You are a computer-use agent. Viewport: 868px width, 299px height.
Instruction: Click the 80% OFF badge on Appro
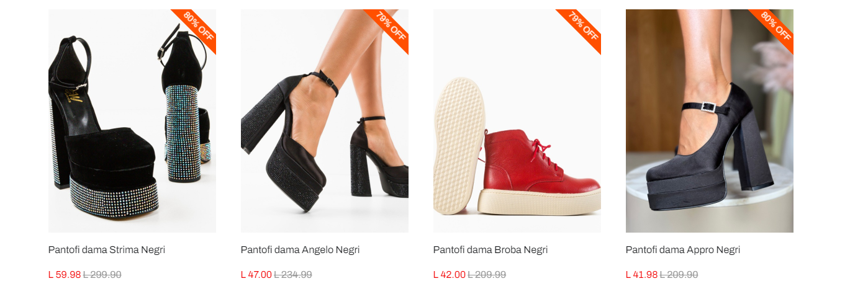[x=776, y=25]
